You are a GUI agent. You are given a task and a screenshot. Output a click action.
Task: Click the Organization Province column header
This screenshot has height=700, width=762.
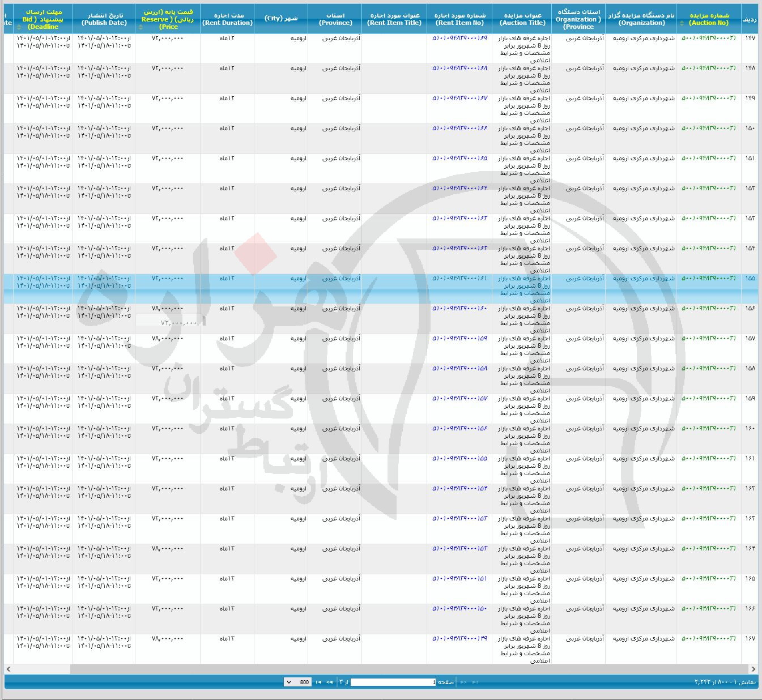pos(578,19)
